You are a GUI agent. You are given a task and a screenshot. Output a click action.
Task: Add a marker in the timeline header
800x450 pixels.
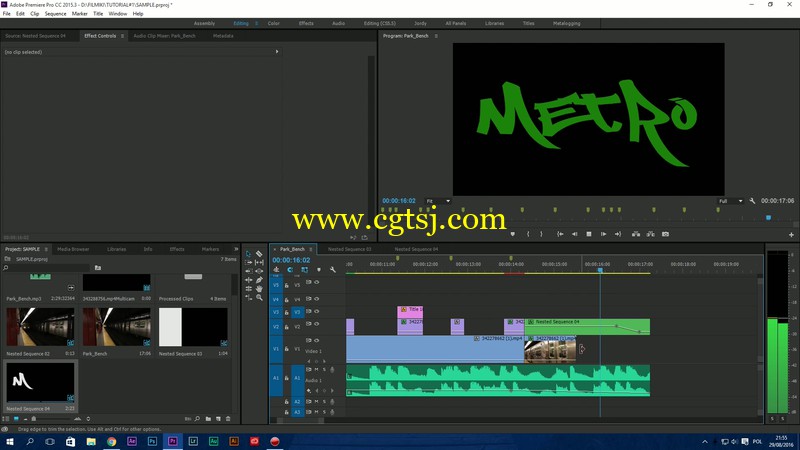[319, 270]
